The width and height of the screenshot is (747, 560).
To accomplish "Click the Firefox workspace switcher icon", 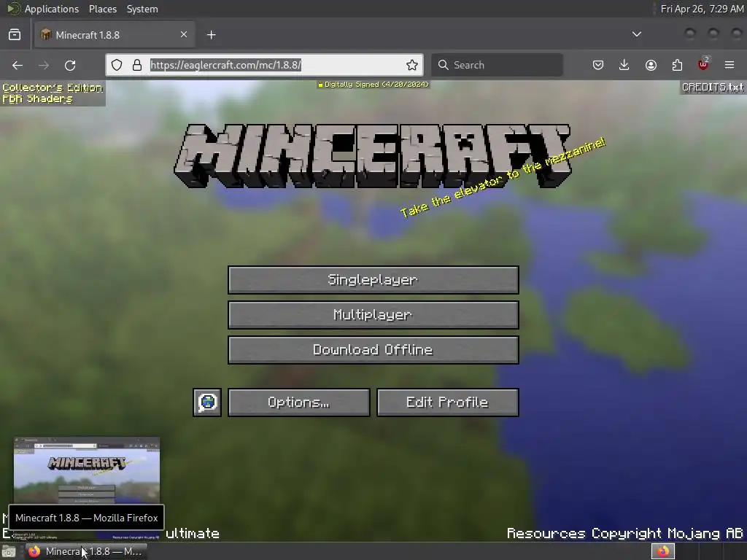I will pyautogui.click(x=663, y=551).
